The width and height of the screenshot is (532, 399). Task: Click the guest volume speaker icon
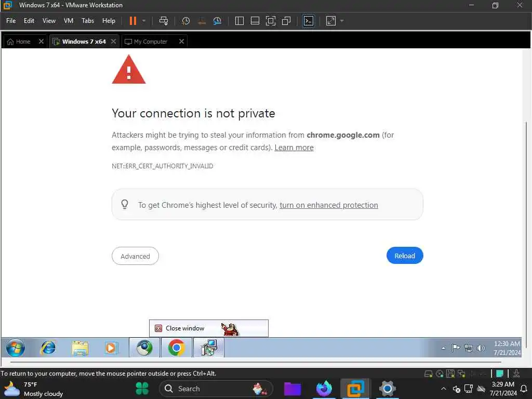481,348
